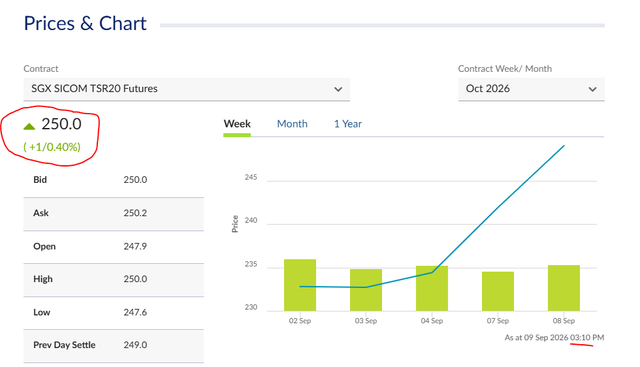The height and width of the screenshot is (367, 640).
Task: Click the Bid row label
Action: 40,180
